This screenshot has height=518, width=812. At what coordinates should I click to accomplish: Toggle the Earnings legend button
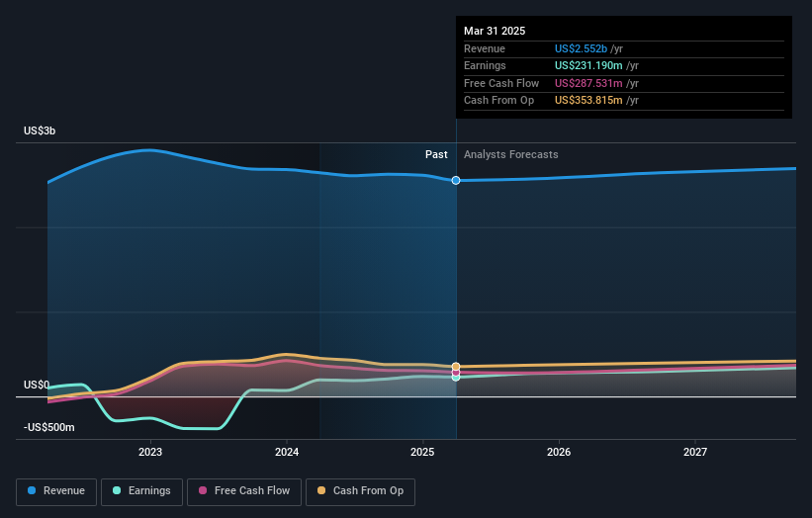coord(141,491)
